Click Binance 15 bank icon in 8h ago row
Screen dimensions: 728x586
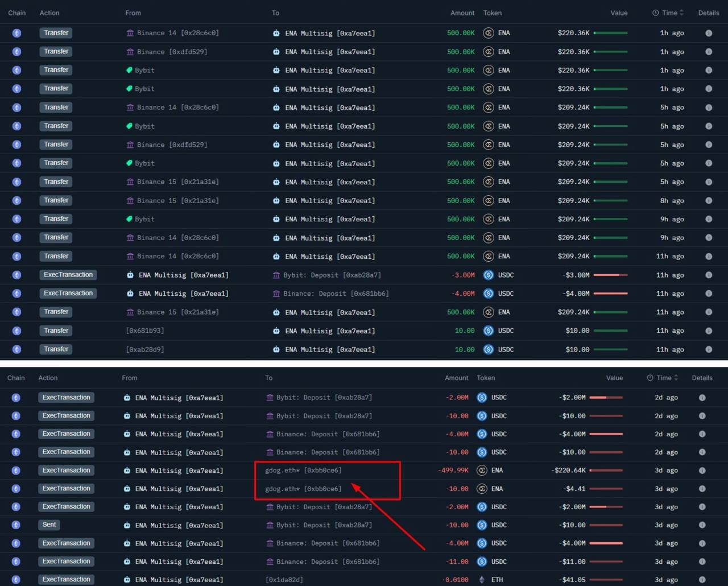(130, 201)
